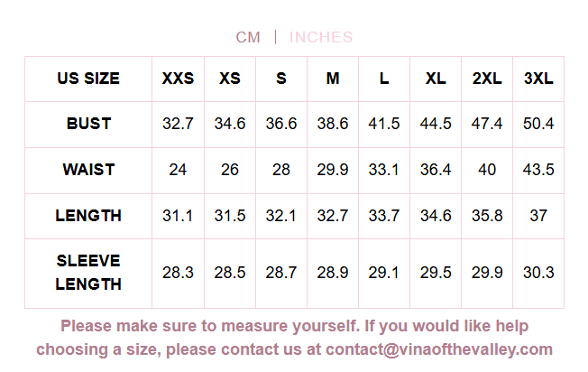Click the S size column header
Image resolution: width=588 pixels, height=372 pixels.
281,79
